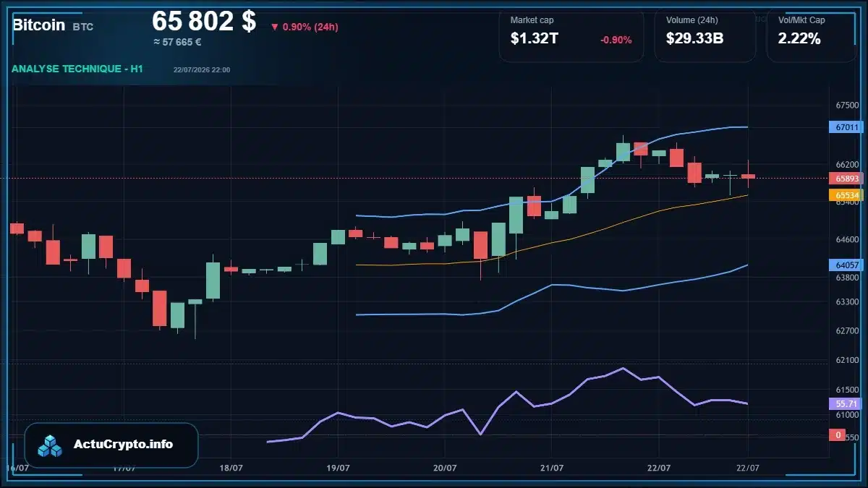Click the 62100 price axis label
The image size is (868, 488).
(x=847, y=360)
